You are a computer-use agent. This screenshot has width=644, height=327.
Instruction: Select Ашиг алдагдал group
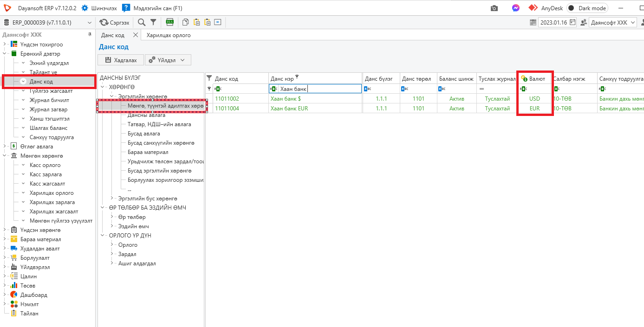click(x=137, y=263)
